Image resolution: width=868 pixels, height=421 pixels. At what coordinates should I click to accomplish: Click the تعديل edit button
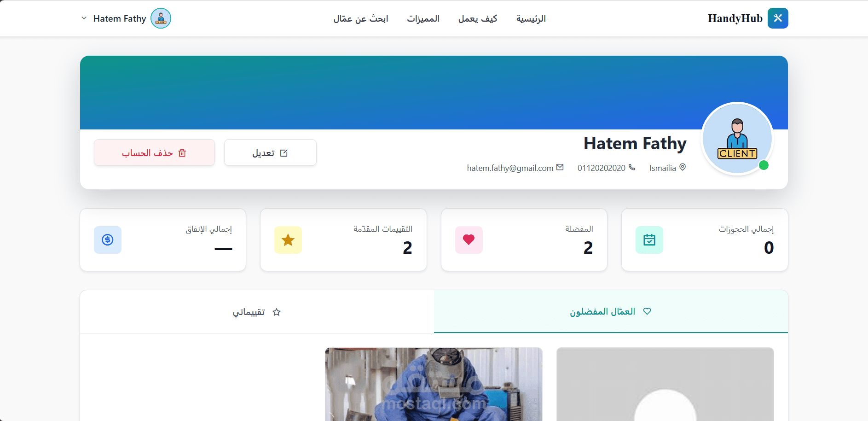point(270,152)
